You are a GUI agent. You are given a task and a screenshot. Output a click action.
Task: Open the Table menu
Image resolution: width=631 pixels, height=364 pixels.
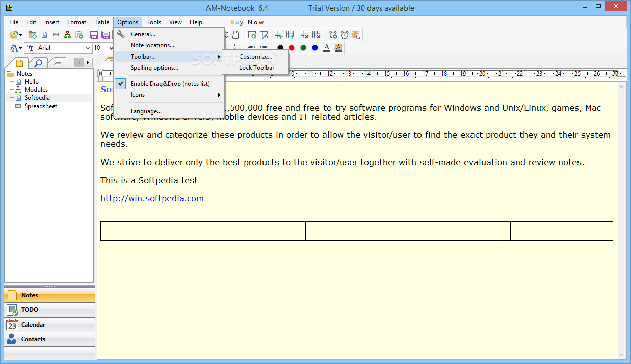(x=101, y=22)
